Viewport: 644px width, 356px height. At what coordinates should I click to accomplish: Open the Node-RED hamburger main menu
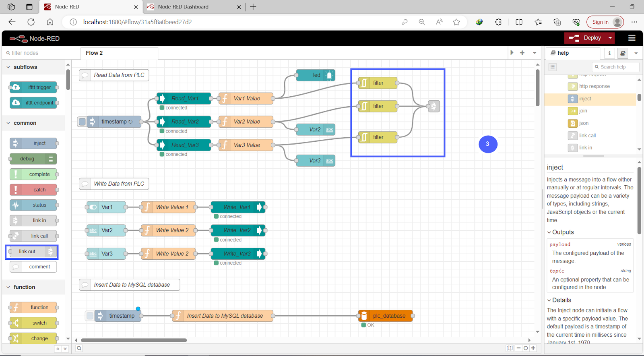[x=632, y=38]
